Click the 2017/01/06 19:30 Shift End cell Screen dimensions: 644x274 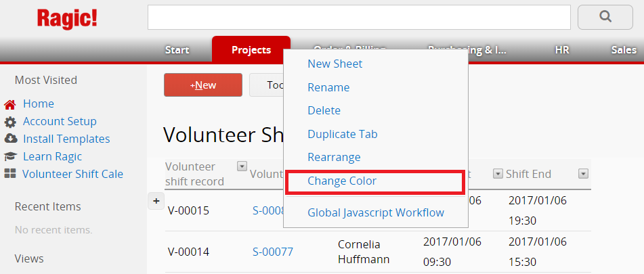(538, 211)
